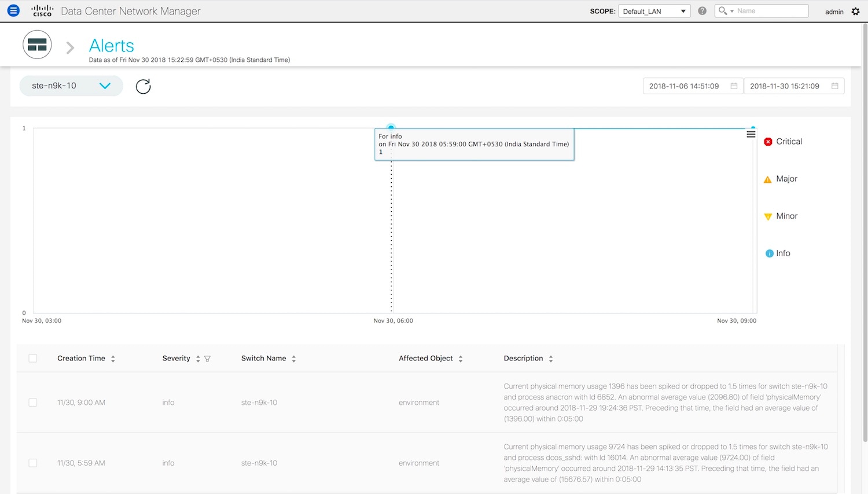The height and width of the screenshot is (494, 868).
Task: Expand the ste-n9k-10 switch selector
Action: click(x=71, y=86)
